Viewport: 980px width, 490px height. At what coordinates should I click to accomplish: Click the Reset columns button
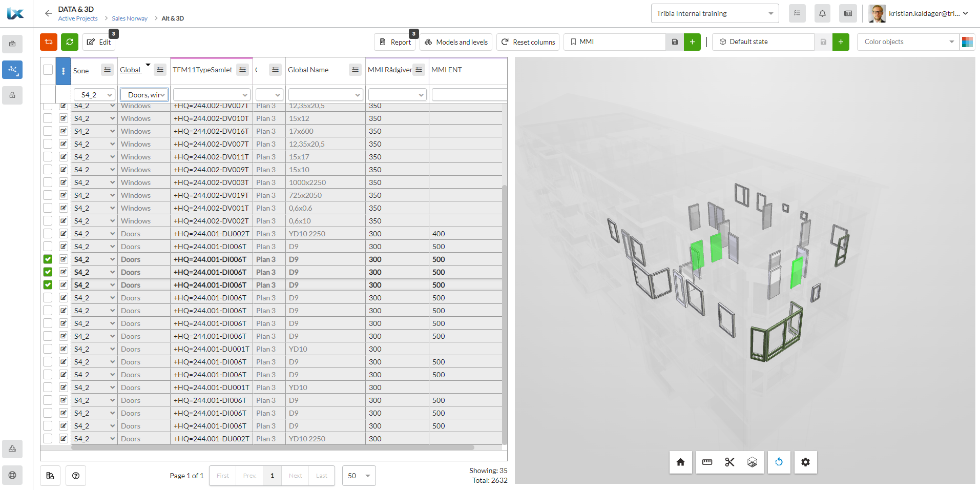point(528,42)
